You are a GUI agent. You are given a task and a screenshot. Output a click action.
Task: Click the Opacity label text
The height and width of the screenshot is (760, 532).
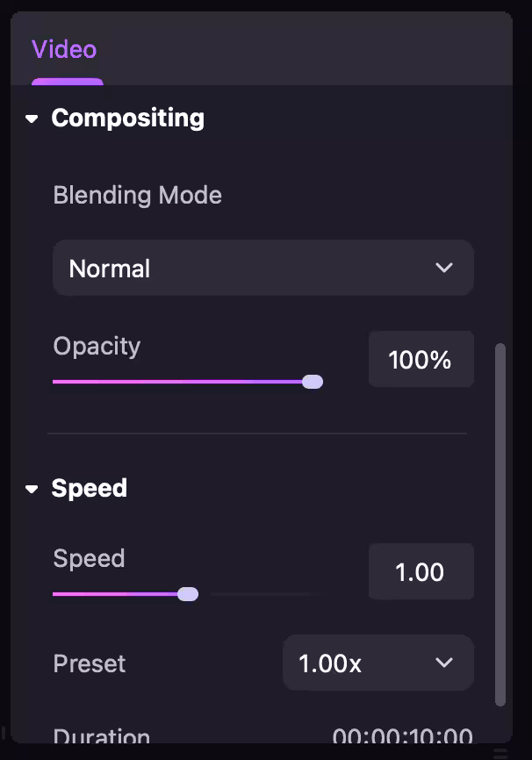[x=97, y=346]
